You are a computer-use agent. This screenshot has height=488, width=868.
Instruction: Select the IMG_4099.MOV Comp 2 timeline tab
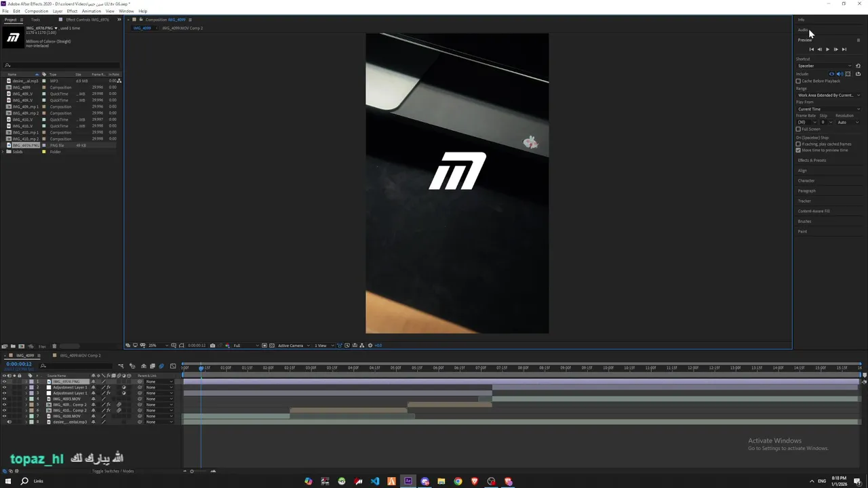click(79, 355)
